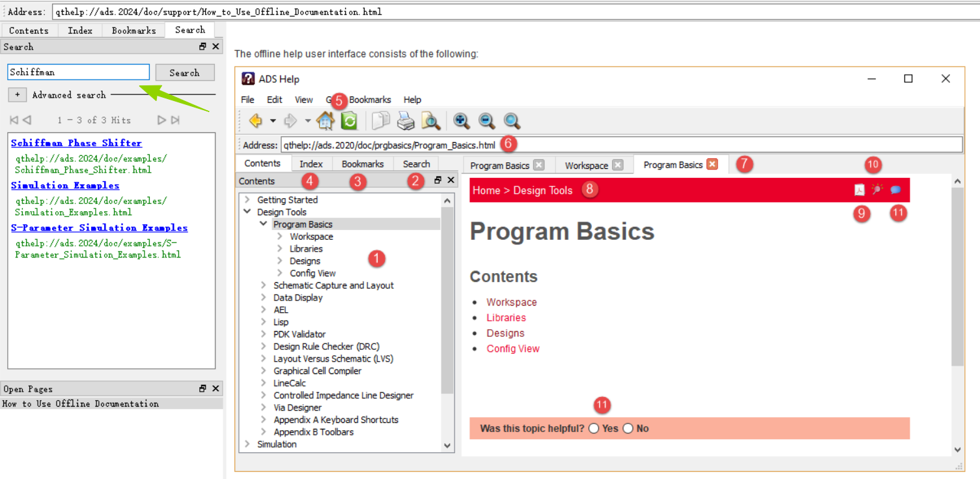Select How to Use Offline Documentation open page

(x=111, y=403)
